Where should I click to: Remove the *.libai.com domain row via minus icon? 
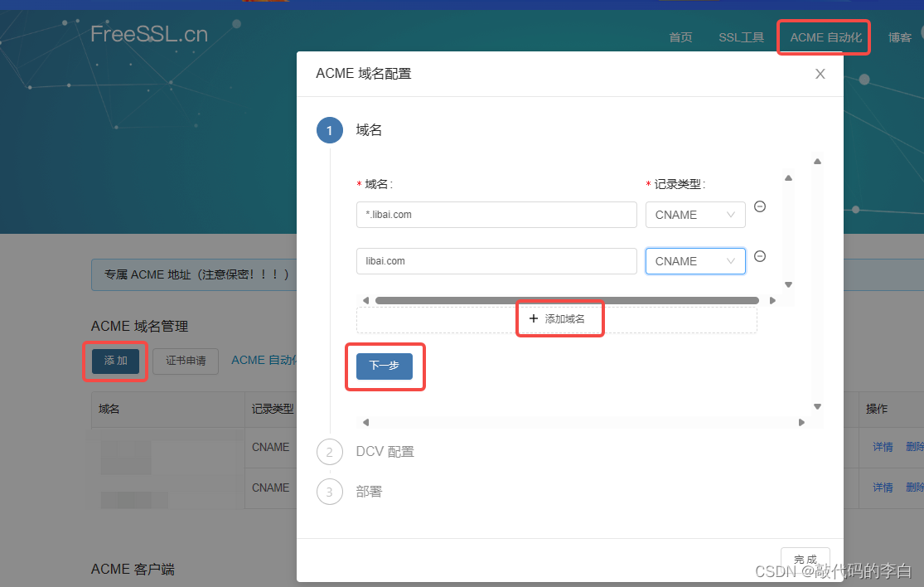760,206
